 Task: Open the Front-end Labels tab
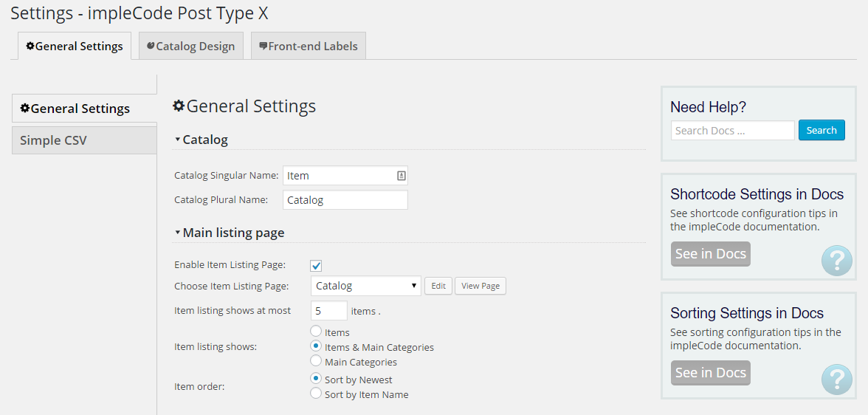309,46
